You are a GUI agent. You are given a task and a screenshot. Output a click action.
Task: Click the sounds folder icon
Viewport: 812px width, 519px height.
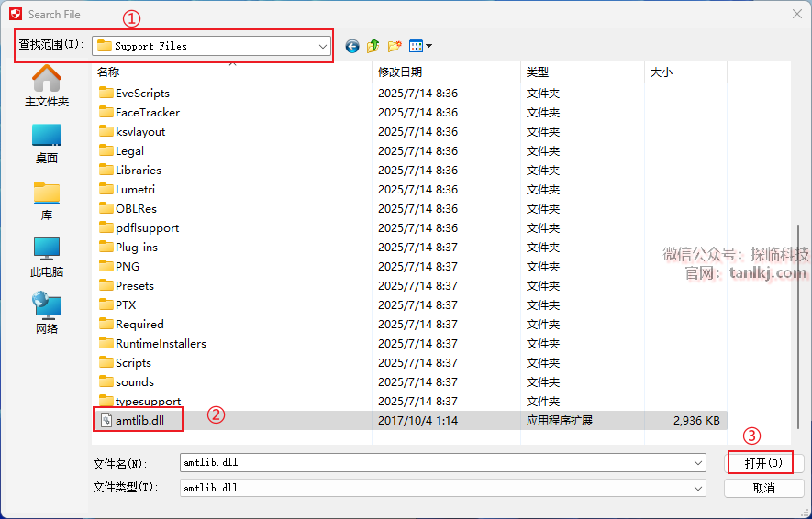106,381
